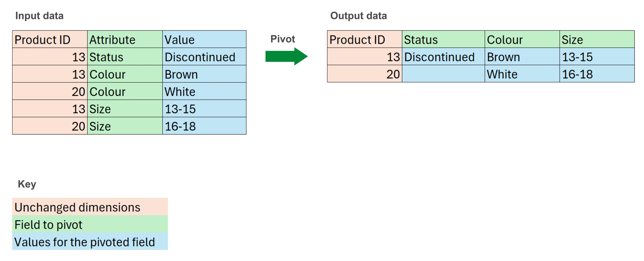Select the Size column header in output table
This screenshot has width=644, height=261.
tap(597, 40)
